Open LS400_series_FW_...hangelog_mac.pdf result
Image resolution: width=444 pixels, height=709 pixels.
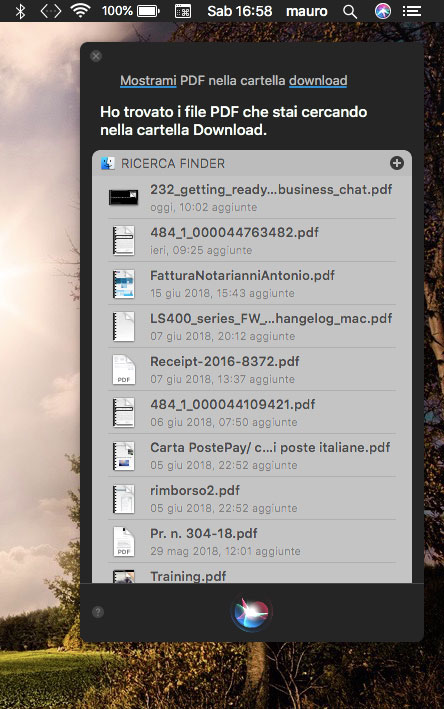(251, 326)
